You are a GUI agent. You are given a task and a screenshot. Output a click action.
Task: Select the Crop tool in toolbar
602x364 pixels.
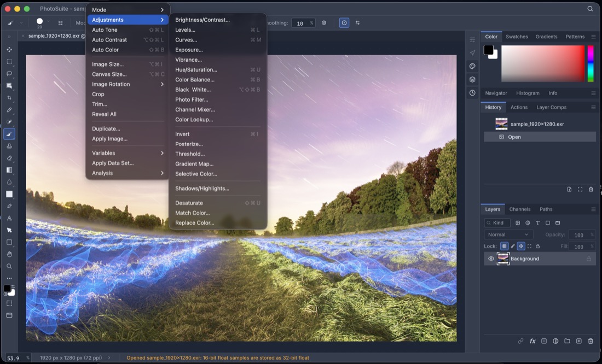[x=9, y=98]
